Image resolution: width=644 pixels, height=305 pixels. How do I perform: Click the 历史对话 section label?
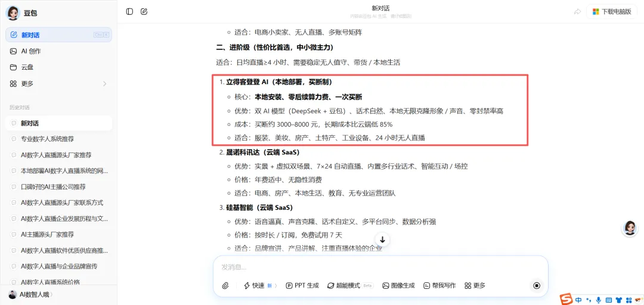(19, 108)
